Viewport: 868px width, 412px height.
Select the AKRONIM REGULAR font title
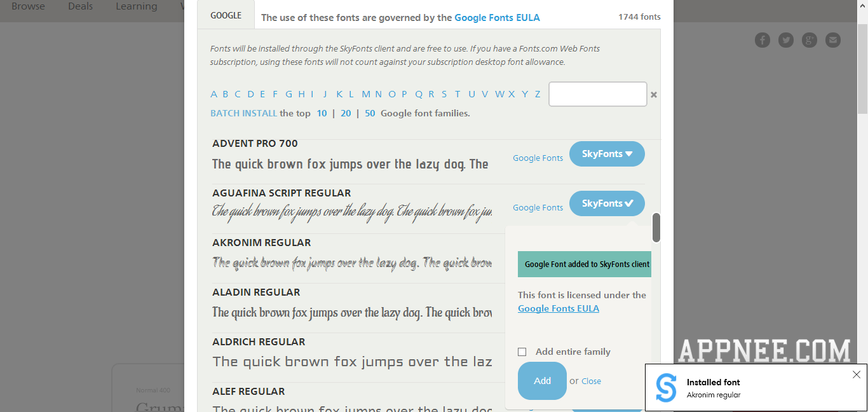(x=262, y=242)
